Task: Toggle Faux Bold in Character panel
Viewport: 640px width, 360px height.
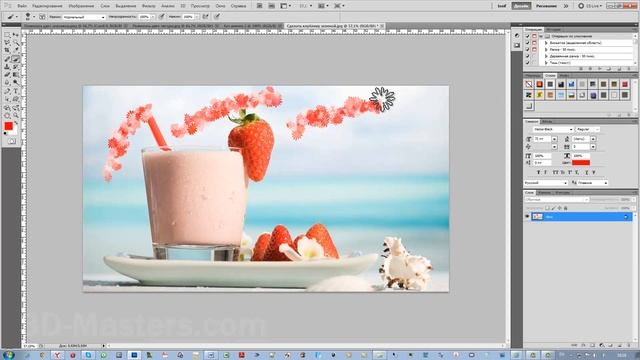Action: (x=539, y=172)
